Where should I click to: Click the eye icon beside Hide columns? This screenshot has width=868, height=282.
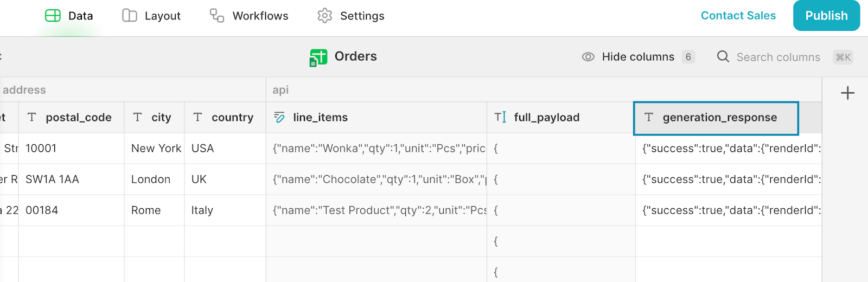(x=588, y=57)
